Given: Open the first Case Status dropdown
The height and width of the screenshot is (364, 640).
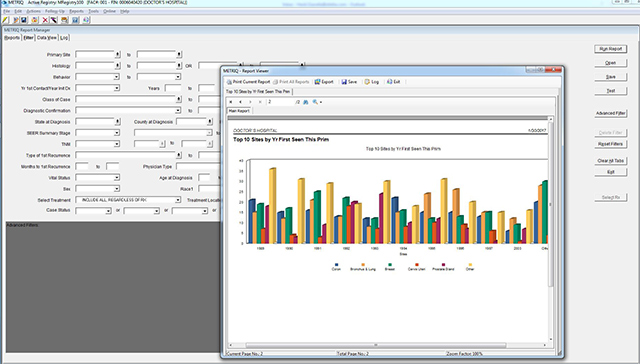Looking at the screenshot, I should [108, 211].
